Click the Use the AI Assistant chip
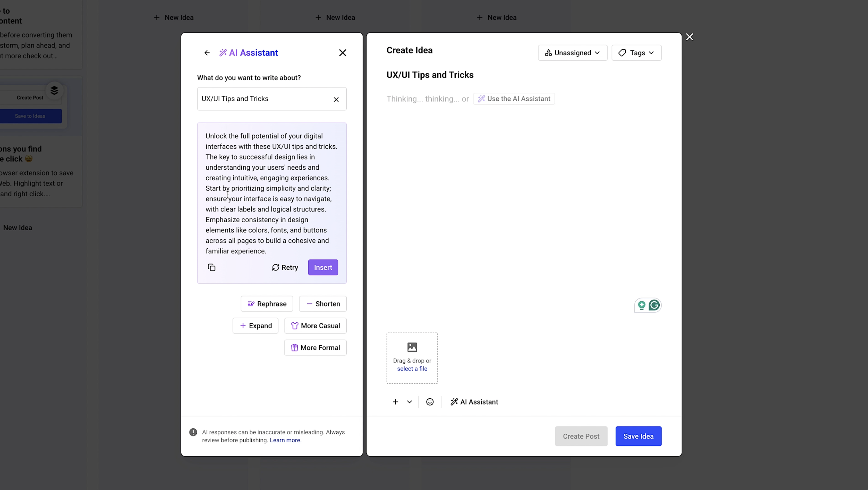Viewport: 868px width, 490px height. click(514, 99)
